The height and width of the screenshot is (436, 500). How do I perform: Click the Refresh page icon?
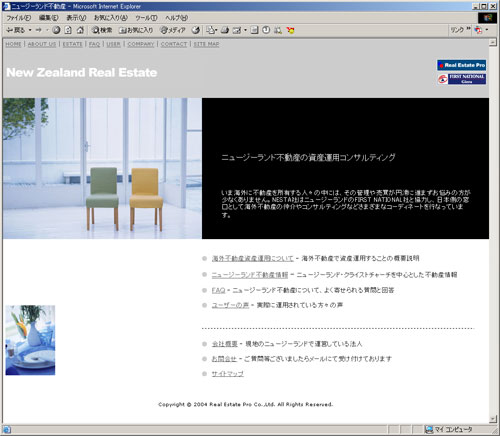tap(68, 30)
